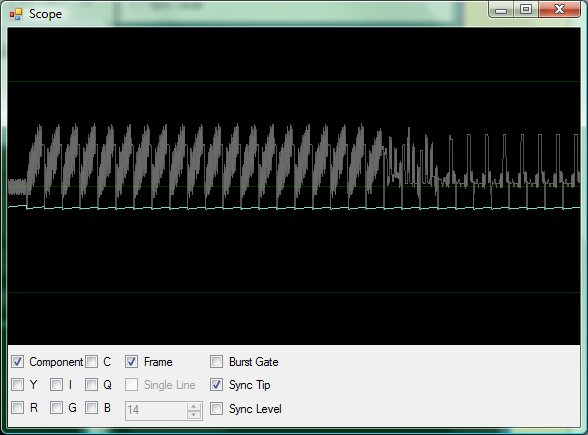Turn on the Burst Gate checkbox
This screenshot has width=588, height=435.
pyautogui.click(x=216, y=362)
